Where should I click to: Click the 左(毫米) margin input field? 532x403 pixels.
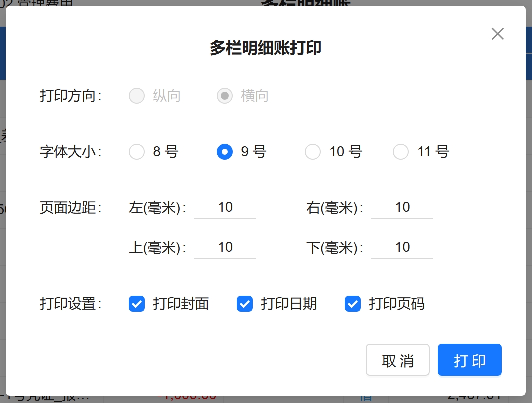tap(225, 207)
